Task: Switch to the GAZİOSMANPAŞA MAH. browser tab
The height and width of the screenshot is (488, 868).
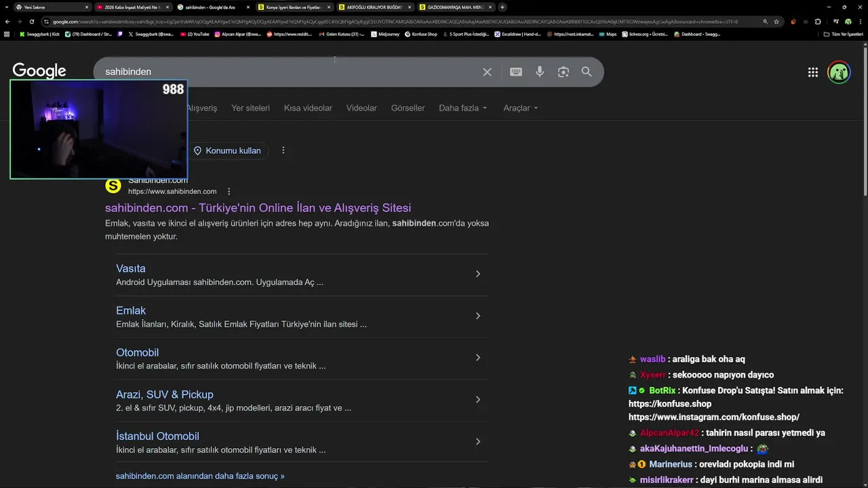Action: pos(456,7)
